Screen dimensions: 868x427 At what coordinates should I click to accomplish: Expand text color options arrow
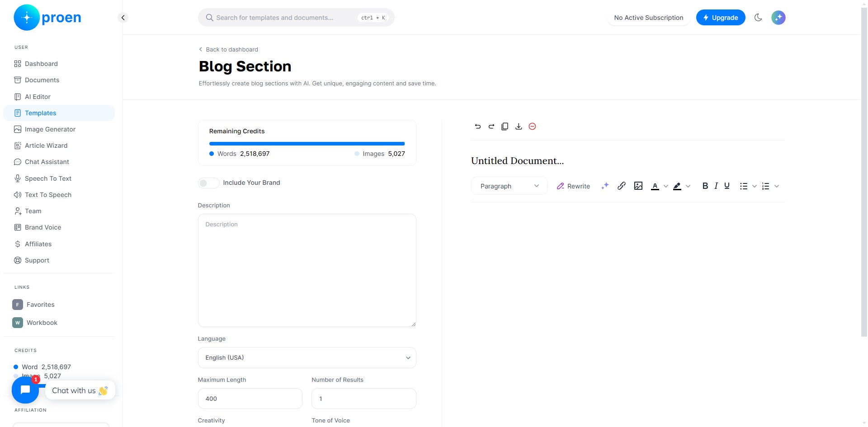pyautogui.click(x=665, y=186)
